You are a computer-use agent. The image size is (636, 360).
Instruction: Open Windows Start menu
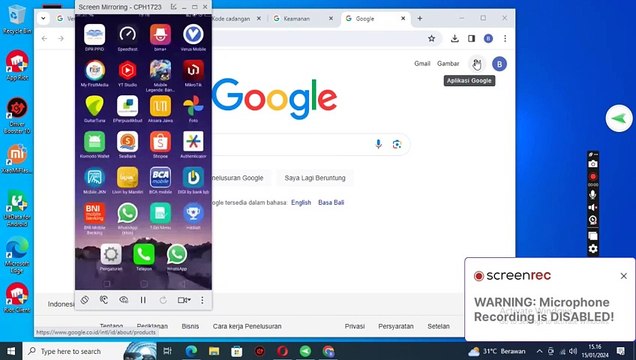[x=11, y=351]
